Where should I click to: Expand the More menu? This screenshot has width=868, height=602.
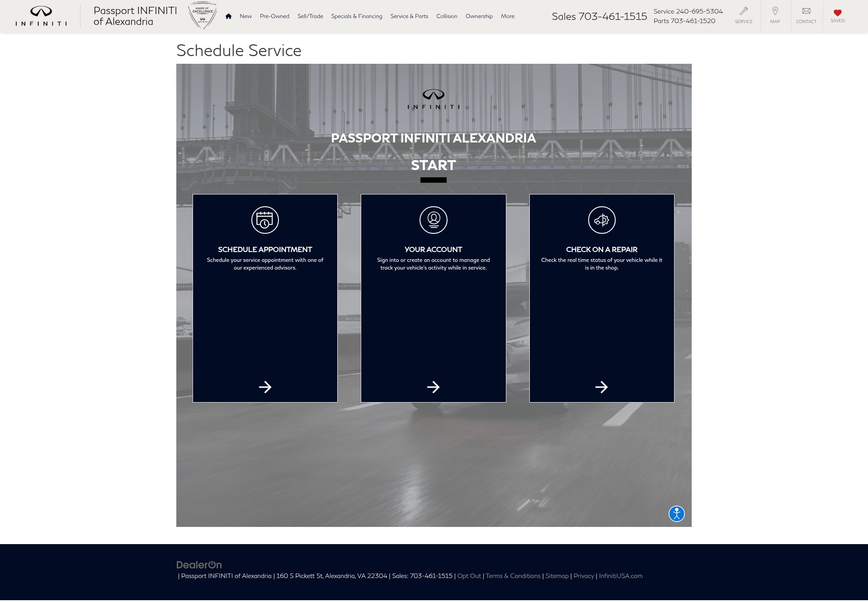coord(508,16)
